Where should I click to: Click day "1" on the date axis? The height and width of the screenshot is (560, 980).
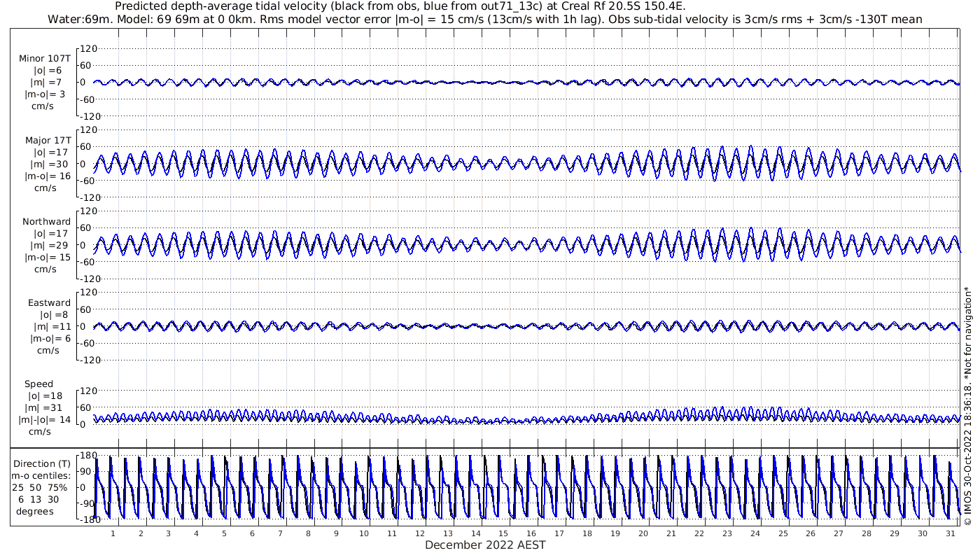(x=113, y=533)
